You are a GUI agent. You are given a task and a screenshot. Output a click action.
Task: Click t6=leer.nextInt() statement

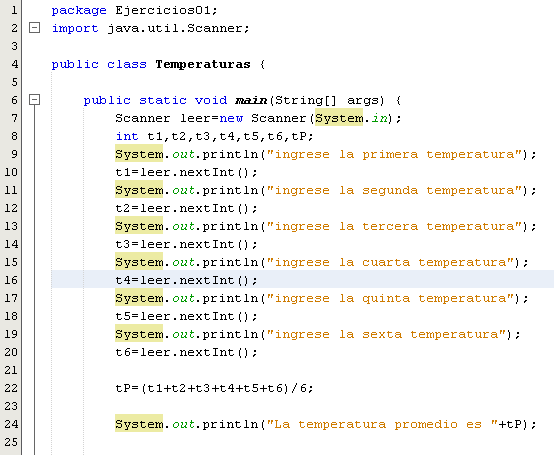(186, 353)
